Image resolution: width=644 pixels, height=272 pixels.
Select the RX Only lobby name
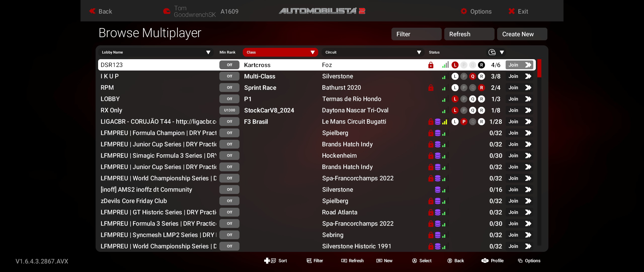point(111,110)
